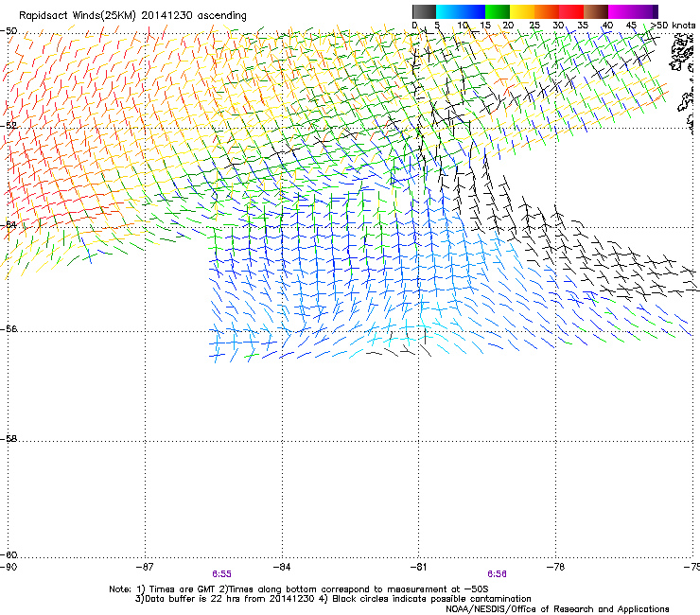Screen dimensions: 700x615
Task: Click the note about times along bottom at -50S
Action: pyautogui.click(x=354, y=589)
